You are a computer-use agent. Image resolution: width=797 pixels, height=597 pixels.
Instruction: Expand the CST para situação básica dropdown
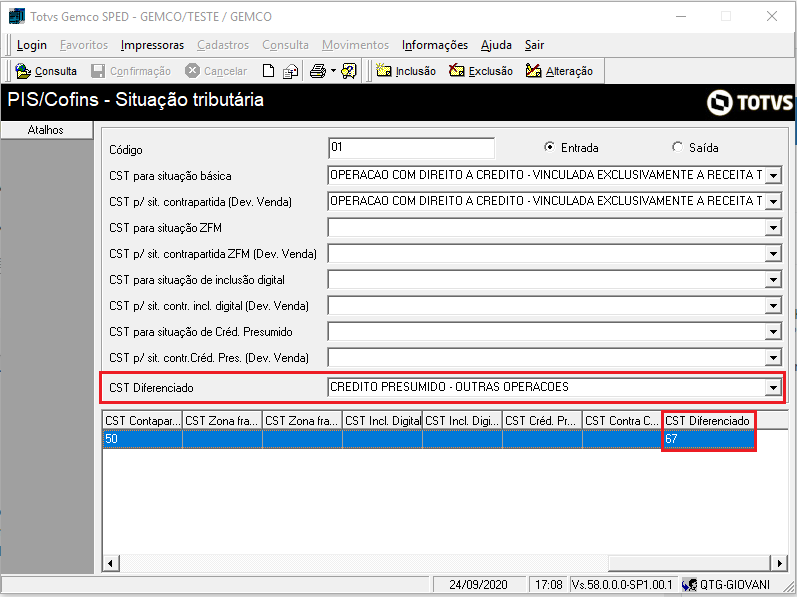point(773,175)
